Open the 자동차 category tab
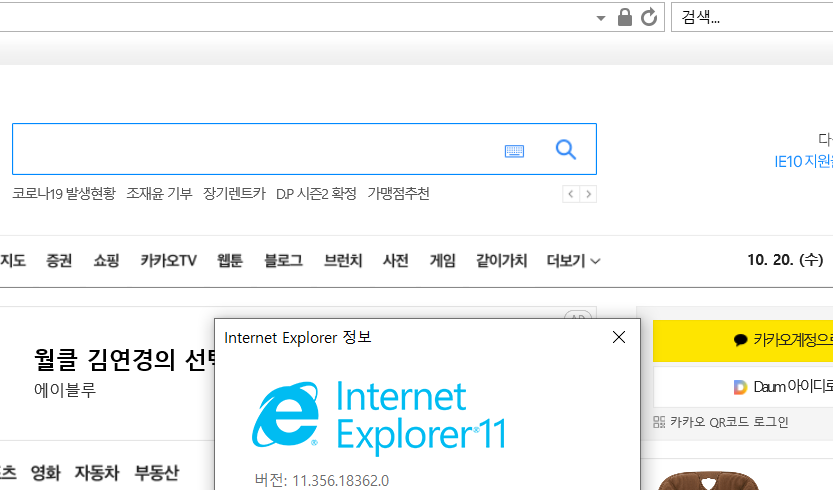This screenshot has height=490, width=833. (97, 472)
